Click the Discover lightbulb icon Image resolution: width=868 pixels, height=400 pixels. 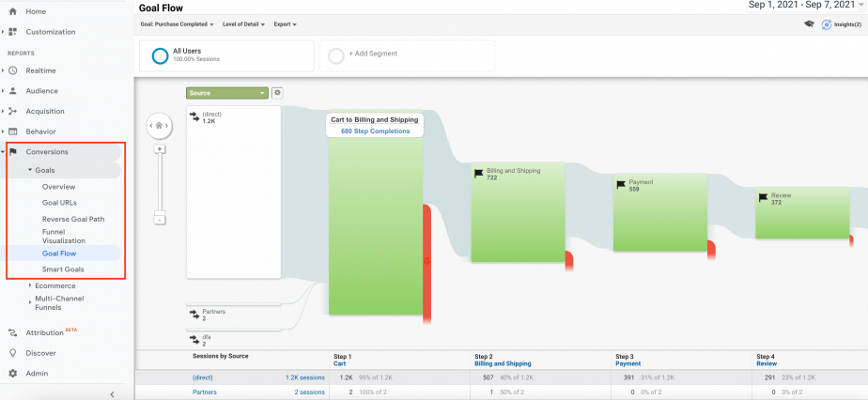[x=13, y=353]
